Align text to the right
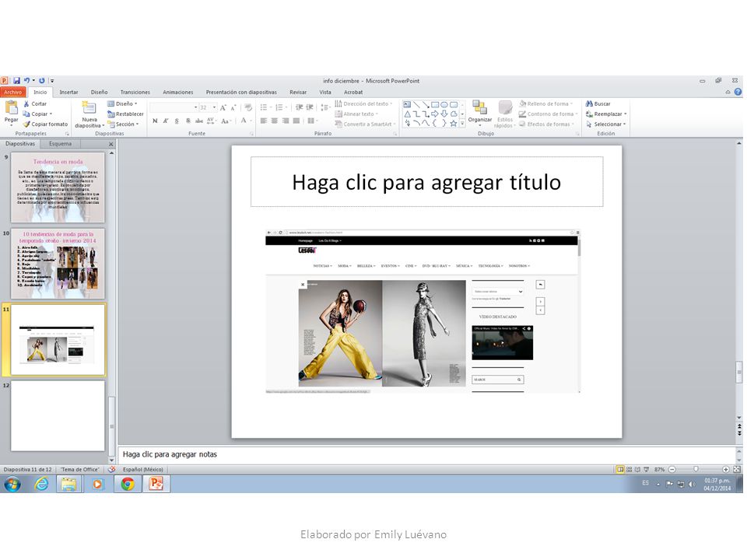The image size is (747, 560). [286, 121]
